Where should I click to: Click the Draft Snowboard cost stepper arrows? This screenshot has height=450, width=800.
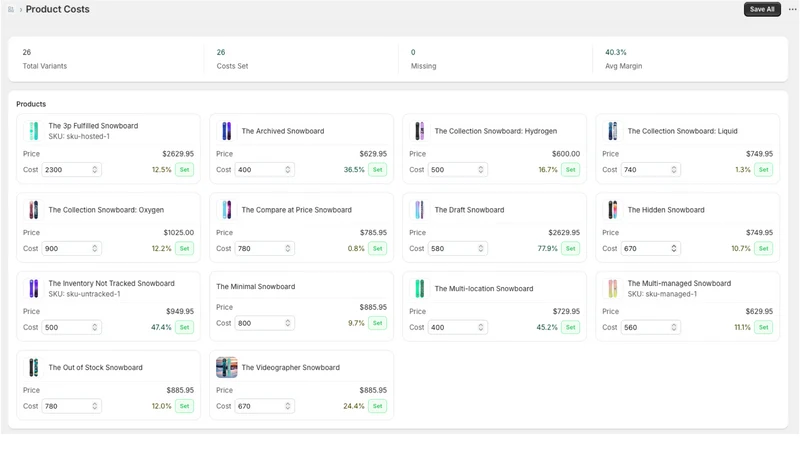(x=481, y=248)
